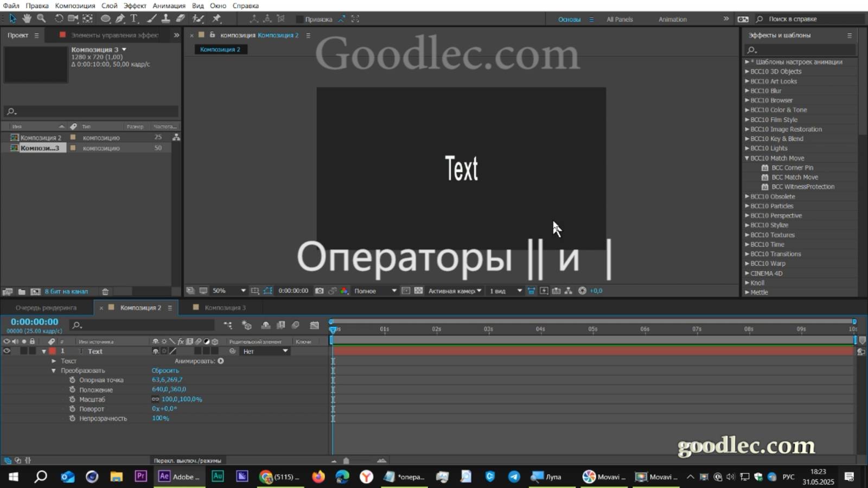Toggle stopwatch for Непрозрачность
The width and height of the screenshot is (868, 488).
point(72,419)
